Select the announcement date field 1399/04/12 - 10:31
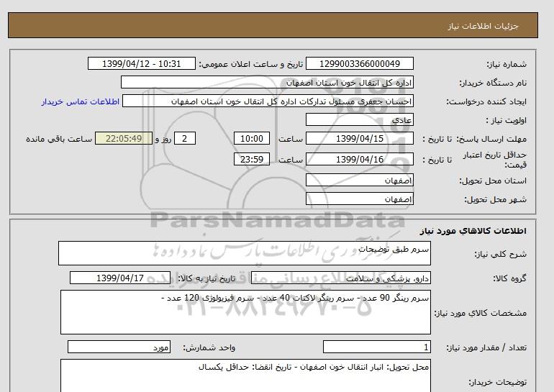Viewport: 554px width, 392px height. point(141,64)
